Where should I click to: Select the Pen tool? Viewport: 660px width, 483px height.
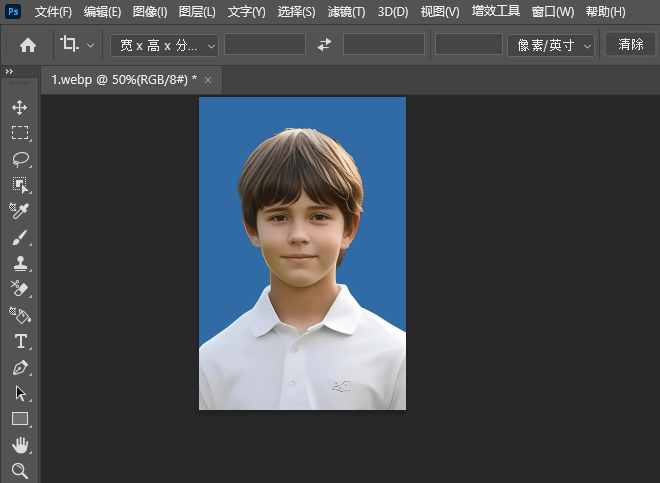[x=20, y=368]
